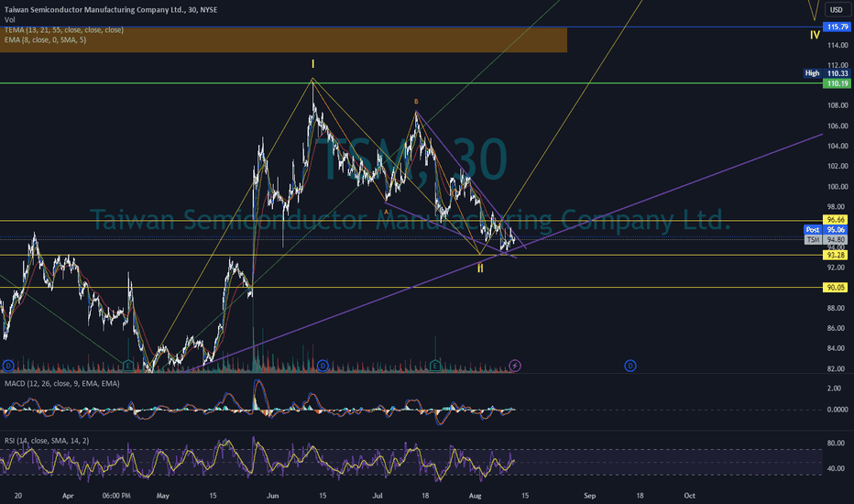
Task: Select the Taiwan Semiconductor chart title legend
Action: (111, 10)
